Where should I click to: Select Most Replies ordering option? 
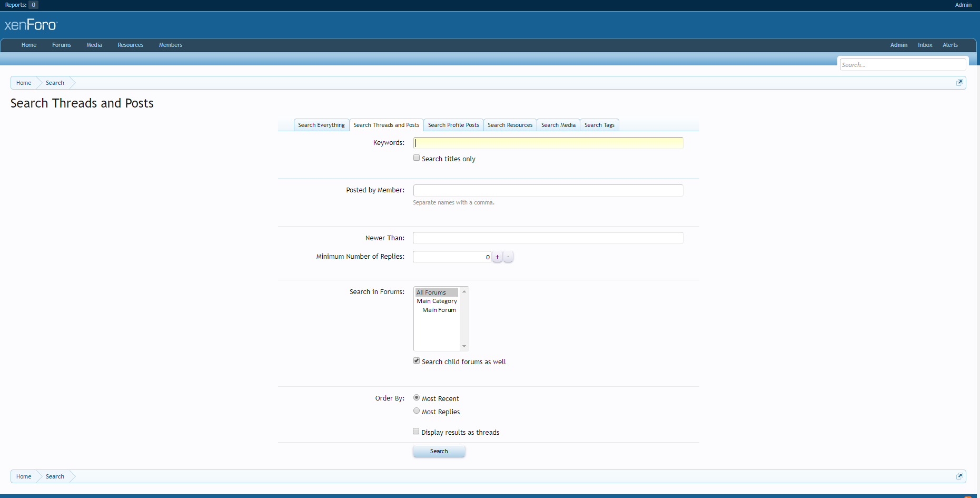(x=417, y=411)
